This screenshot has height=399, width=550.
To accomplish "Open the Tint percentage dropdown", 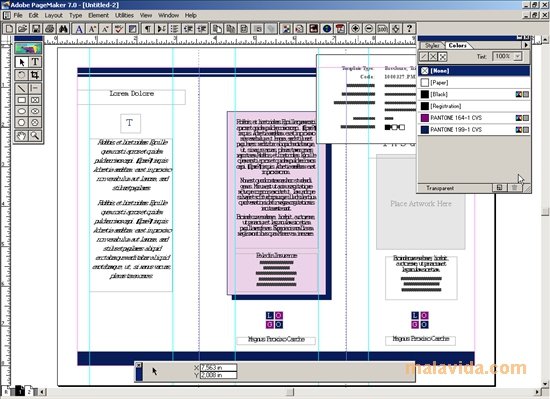I will (518, 56).
